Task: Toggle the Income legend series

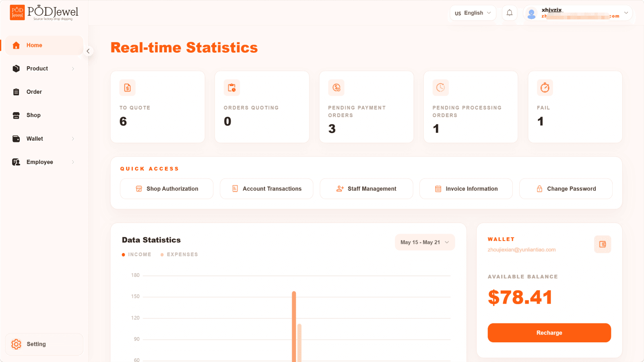Action: [x=136, y=255]
